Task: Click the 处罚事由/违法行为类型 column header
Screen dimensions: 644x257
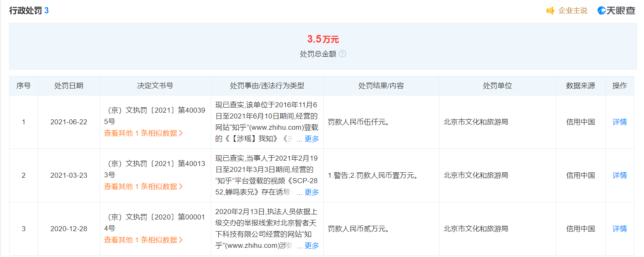Action: [267, 86]
